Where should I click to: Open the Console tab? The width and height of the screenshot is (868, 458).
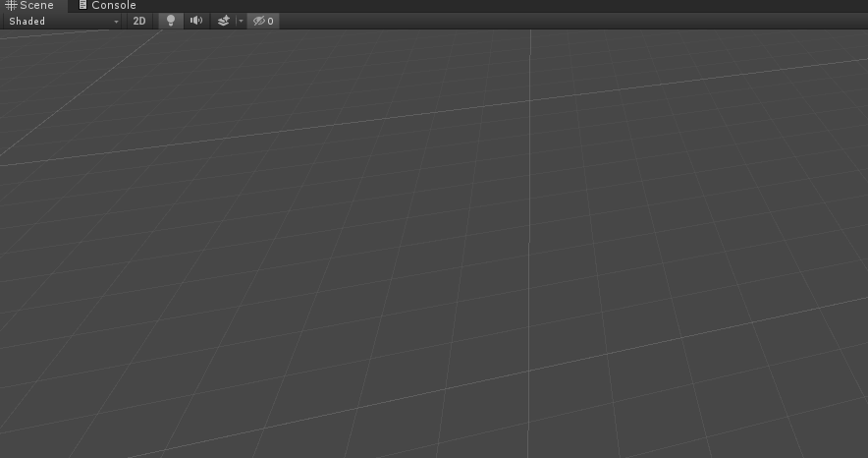pos(107,6)
